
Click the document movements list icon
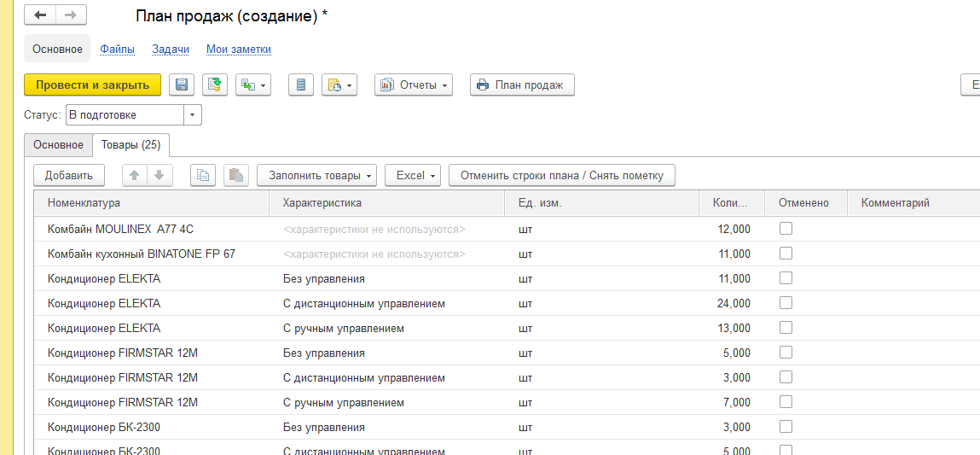300,85
